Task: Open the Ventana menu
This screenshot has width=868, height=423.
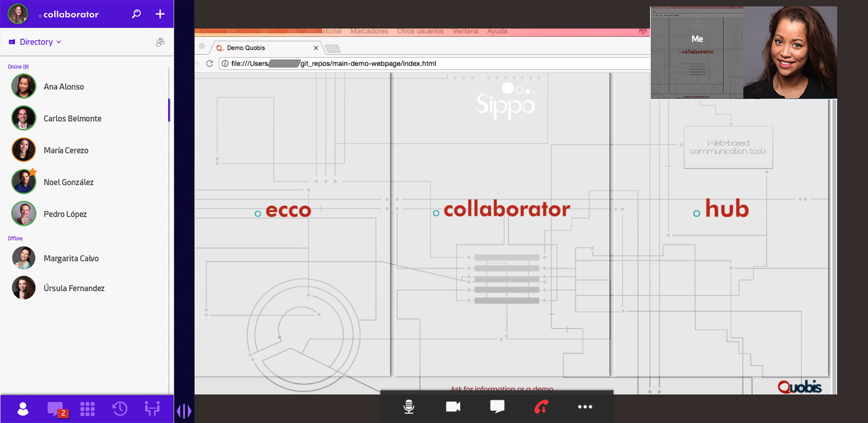Action: pyautogui.click(x=465, y=31)
